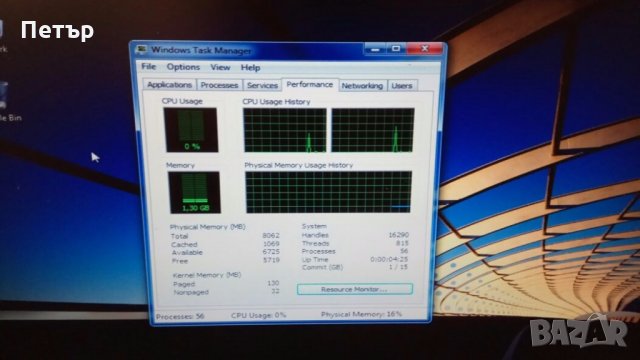Open the Help menu
Viewport: 640px width, 360px height.
coord(250,68)
